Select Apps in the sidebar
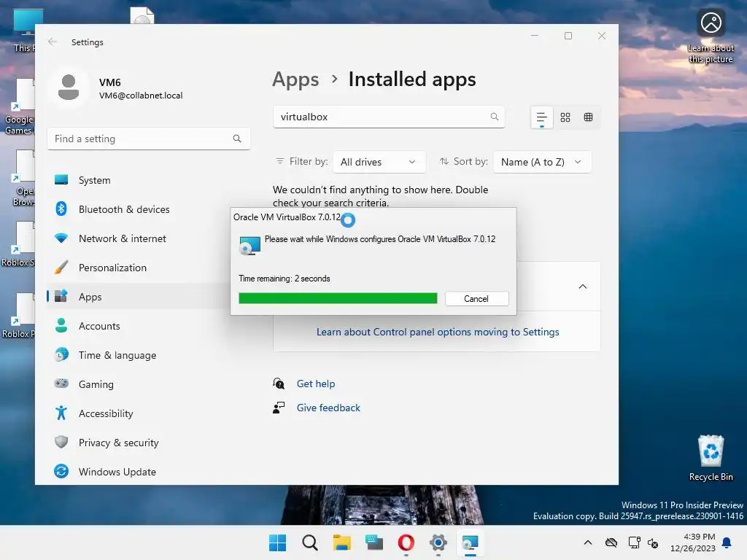747x560 pixels. pos(138,297)
